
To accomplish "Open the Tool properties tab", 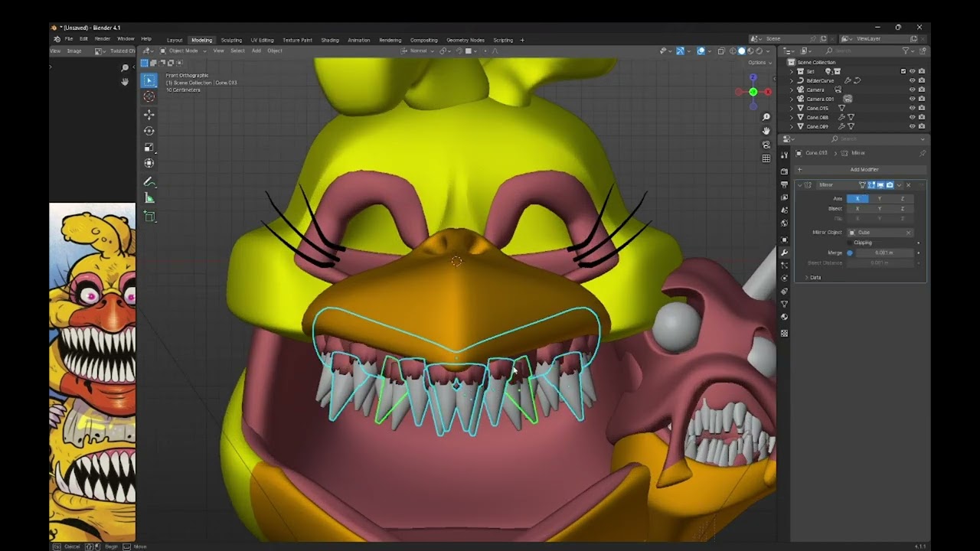I will 784,155.
